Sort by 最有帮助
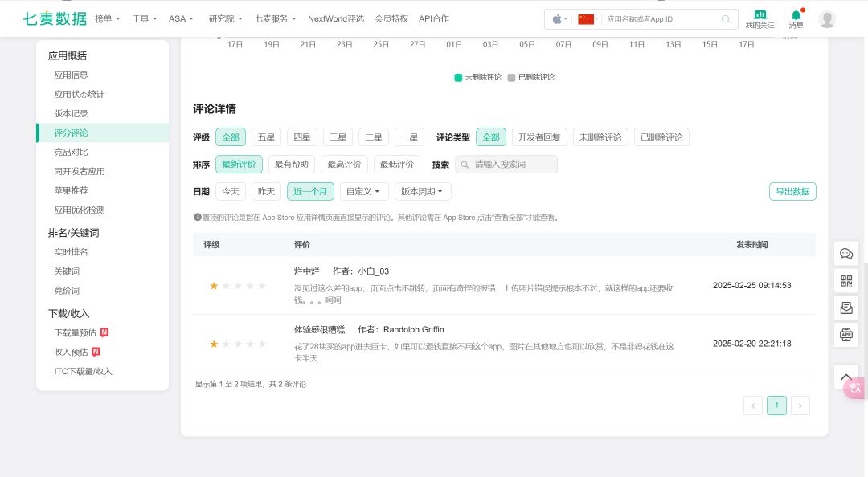 click(292, 165)
